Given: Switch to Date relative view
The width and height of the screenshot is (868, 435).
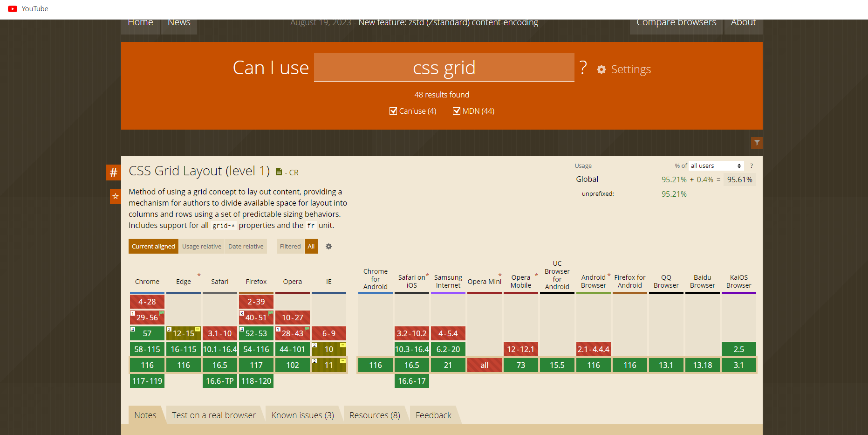Looking at the screenshot, I should point(246,246).
